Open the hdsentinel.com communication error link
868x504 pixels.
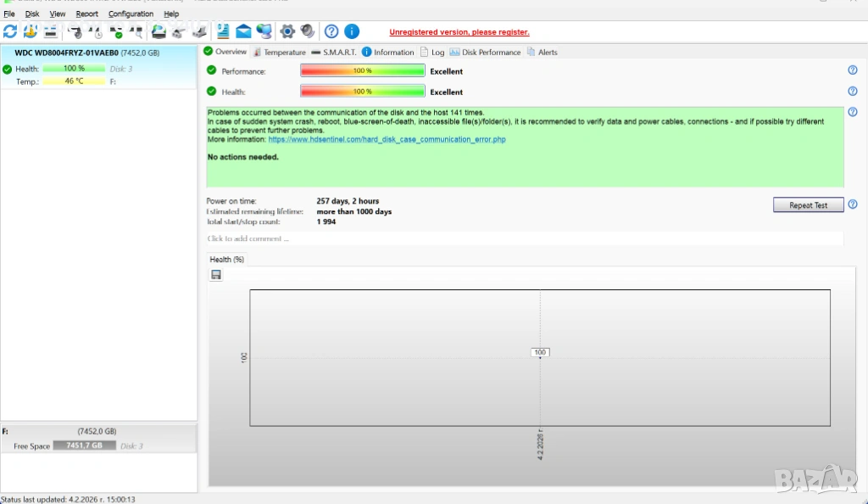point(387,139)
